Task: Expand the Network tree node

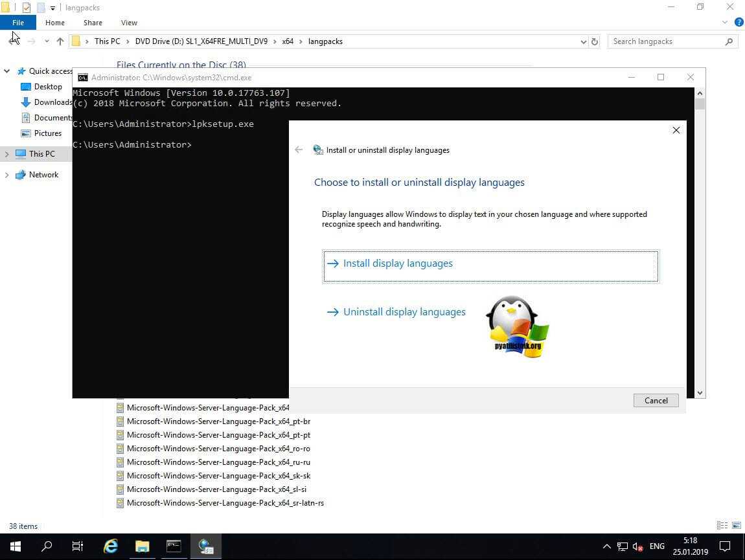Action: tap(7, 175)
